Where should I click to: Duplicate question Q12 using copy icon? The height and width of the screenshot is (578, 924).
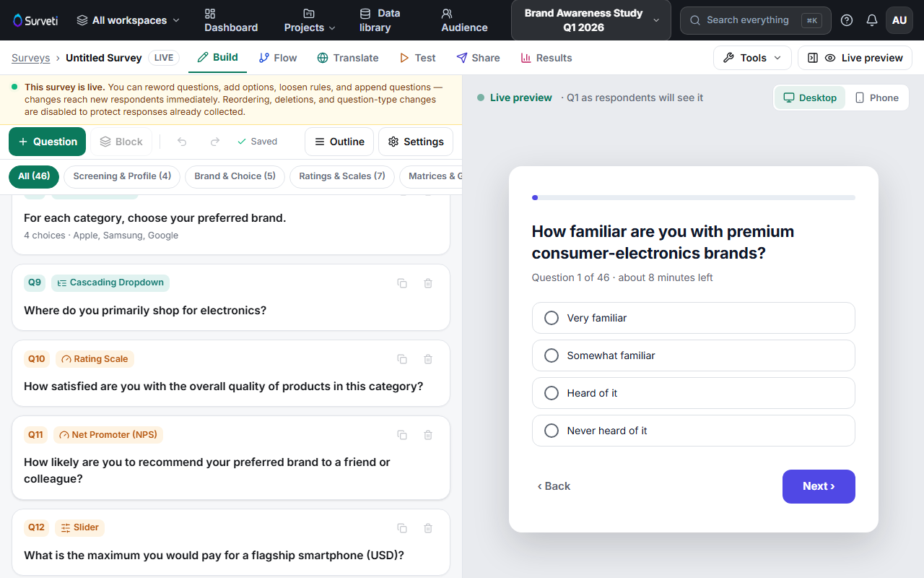tap(402, 528)
